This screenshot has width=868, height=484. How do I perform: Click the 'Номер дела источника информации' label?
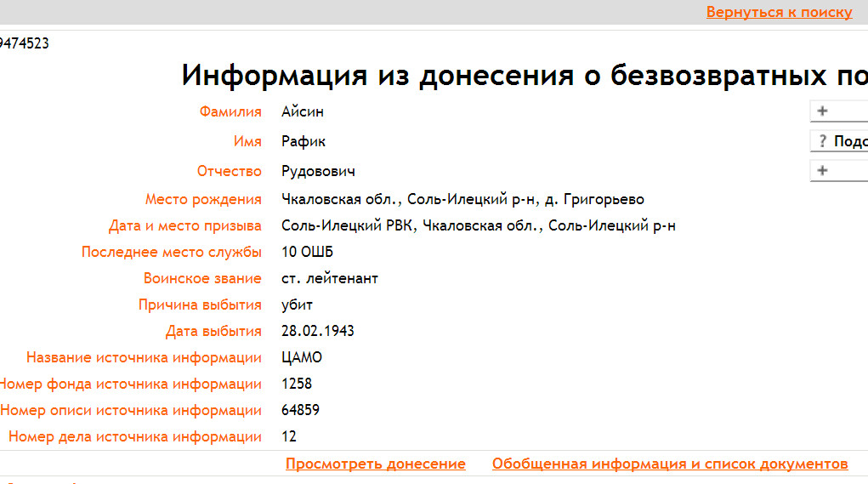point(134,436)
